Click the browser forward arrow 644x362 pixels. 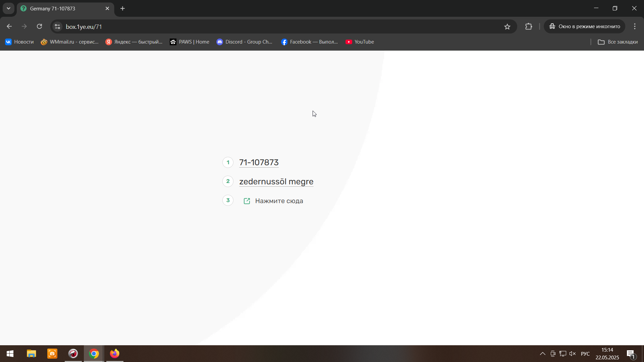[24, 26]
